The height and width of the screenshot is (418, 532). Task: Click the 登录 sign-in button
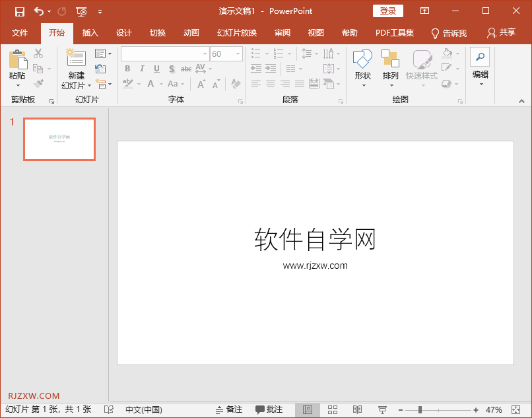[x=387, y=11]
